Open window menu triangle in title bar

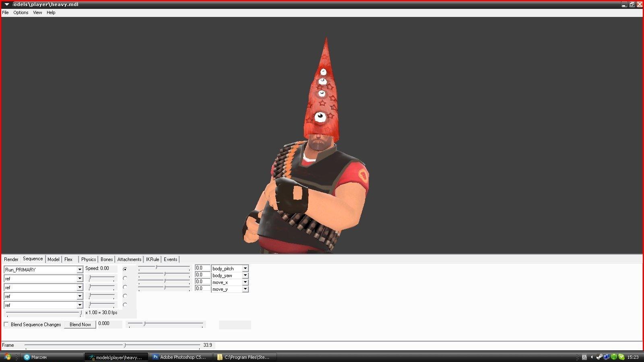point(7,4)
